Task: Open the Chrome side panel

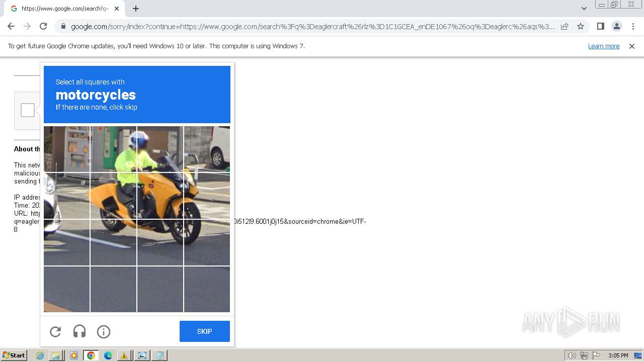Action: pyautogui.click(x=600, y=26)
